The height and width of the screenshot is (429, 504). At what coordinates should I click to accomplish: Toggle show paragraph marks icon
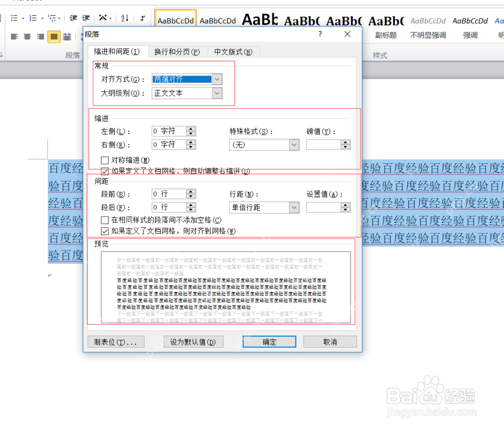click(143, 18)
